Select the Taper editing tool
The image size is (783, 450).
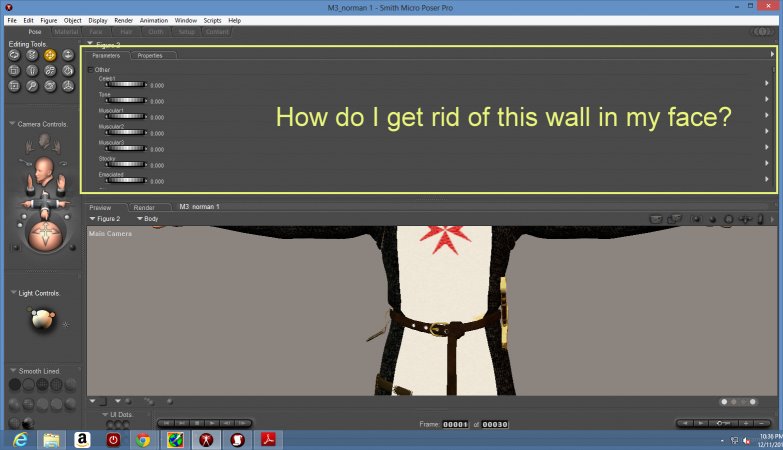click(x=32, y=70)
